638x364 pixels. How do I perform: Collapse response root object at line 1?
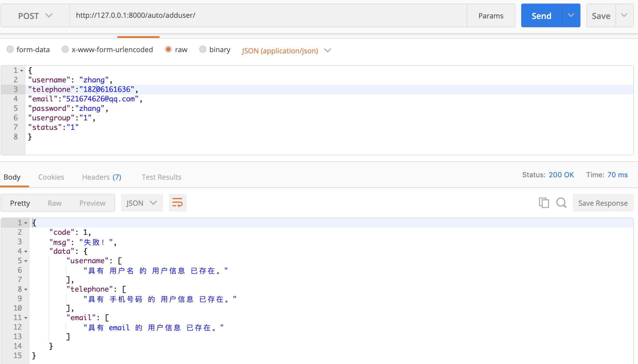pos(26,223)
